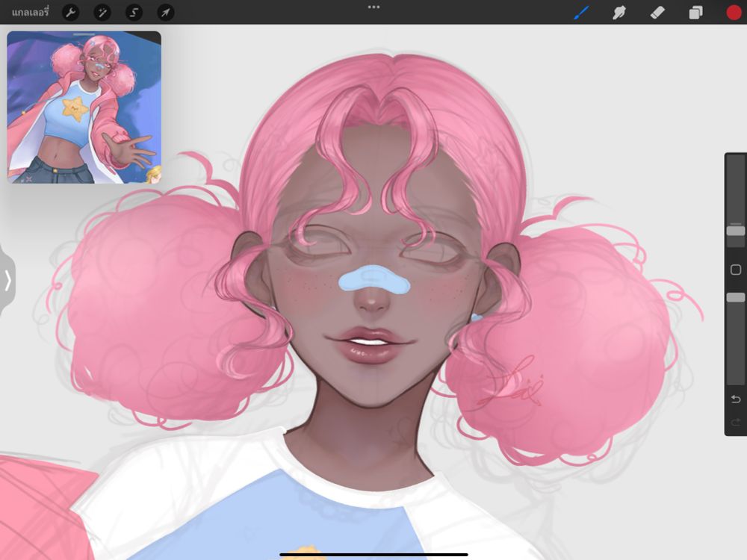Tap the reference window top drag handle
The width and height of the screenshot is (747, 560).
[84, 34]
